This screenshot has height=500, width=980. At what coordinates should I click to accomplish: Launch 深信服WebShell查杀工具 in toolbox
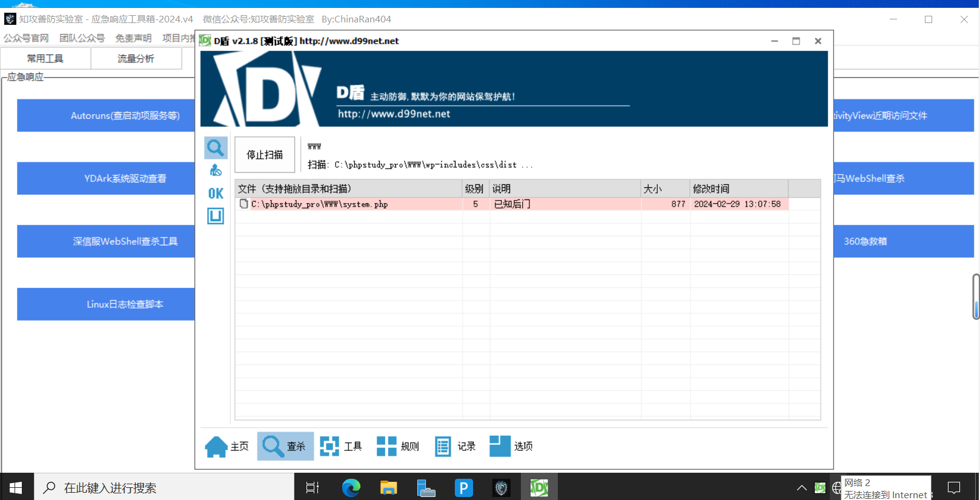pyautogui.click(x=106, y=241)
